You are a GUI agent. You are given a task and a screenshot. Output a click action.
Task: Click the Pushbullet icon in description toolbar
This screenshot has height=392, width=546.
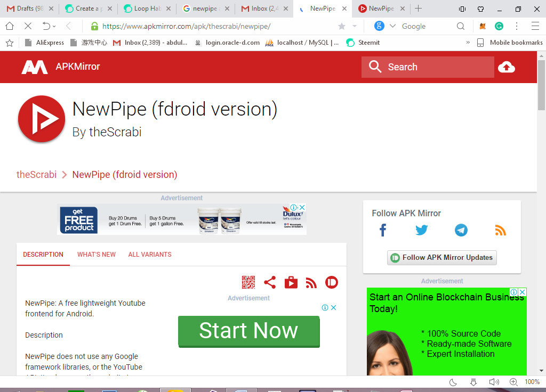(x=332, y=282)
